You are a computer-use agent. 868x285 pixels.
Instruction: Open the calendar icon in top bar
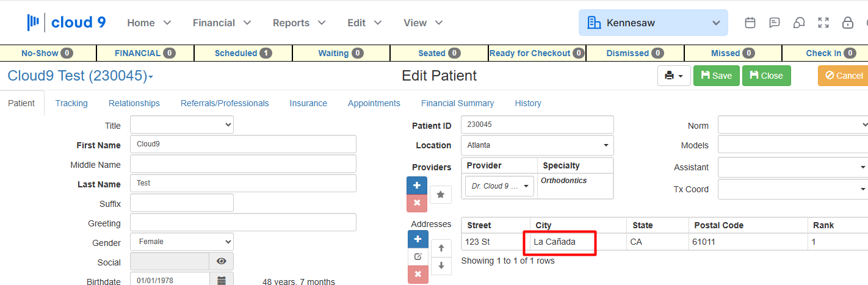coord(750,23)
